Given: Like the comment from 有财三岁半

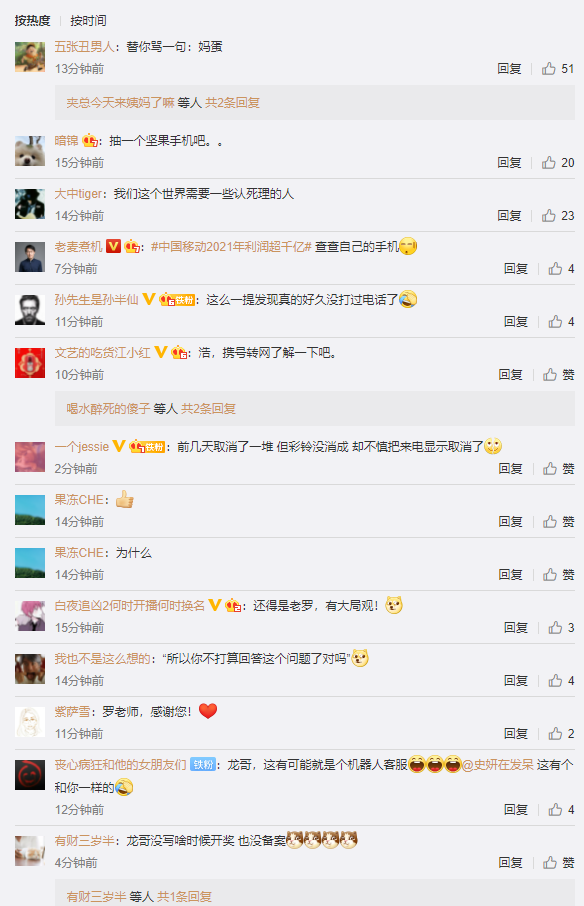Looking at the screenshot, I should [x=558, y=863].
